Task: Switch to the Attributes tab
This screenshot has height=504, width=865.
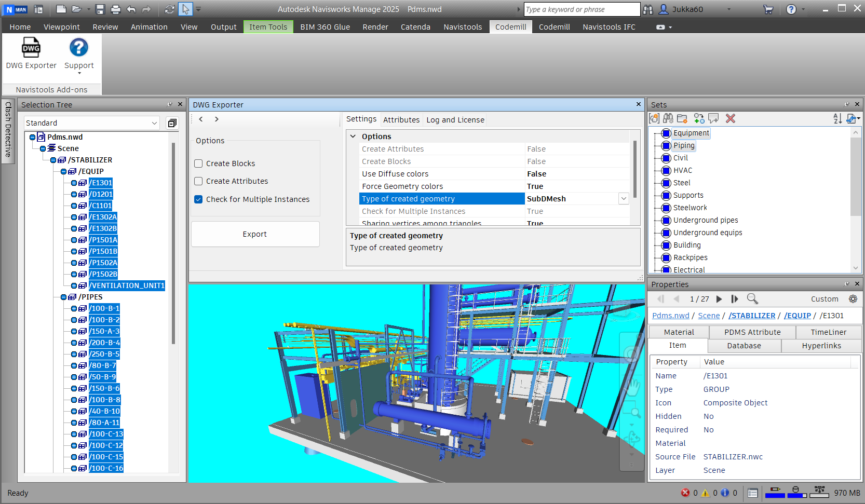Action: coord(401,120)
